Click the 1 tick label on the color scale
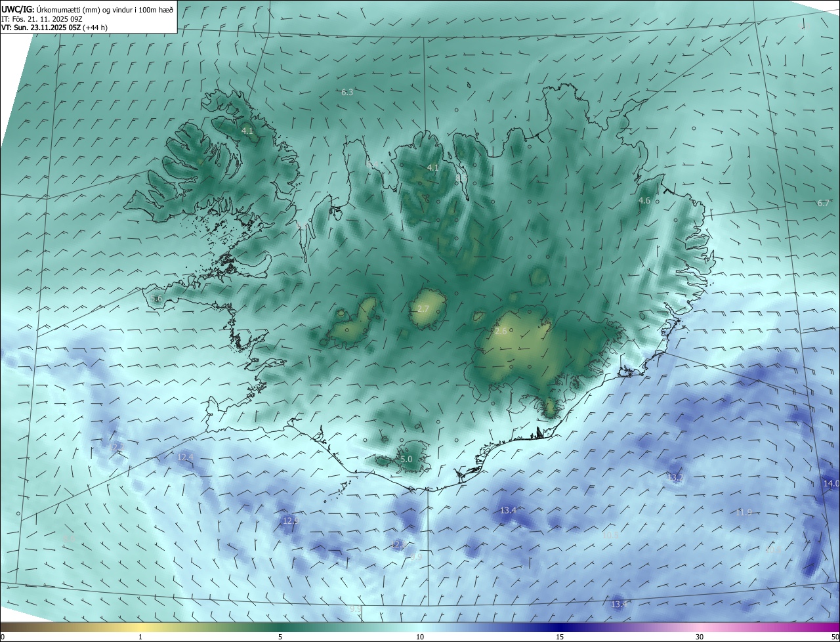The height and width of the screenshot is (642, 840). [x=140, y=637]
